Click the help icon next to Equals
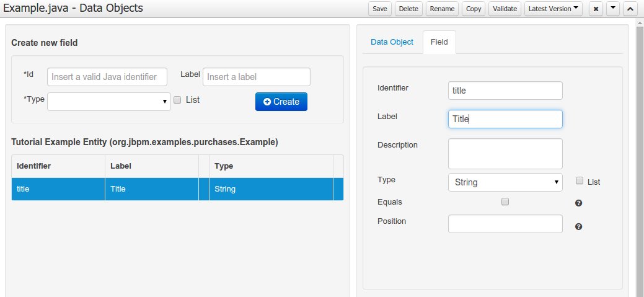Image resolution: width=644 pixels, height=297 pixels. pos(578,203)
